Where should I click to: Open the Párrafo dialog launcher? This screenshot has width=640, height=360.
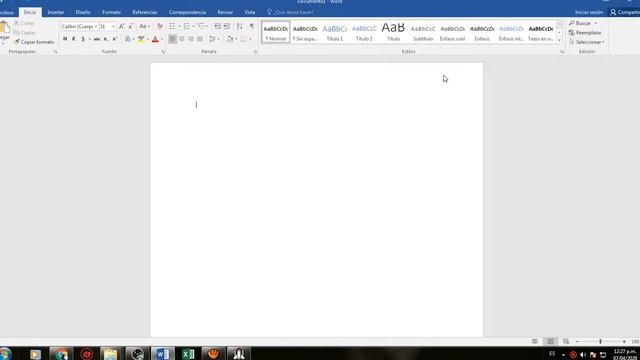[255, 52]
